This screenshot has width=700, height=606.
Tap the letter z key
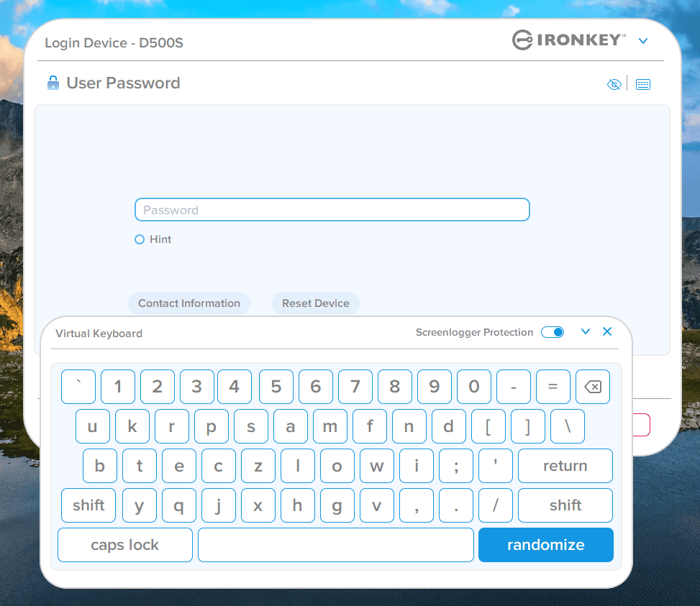click(x=258, y=466)
